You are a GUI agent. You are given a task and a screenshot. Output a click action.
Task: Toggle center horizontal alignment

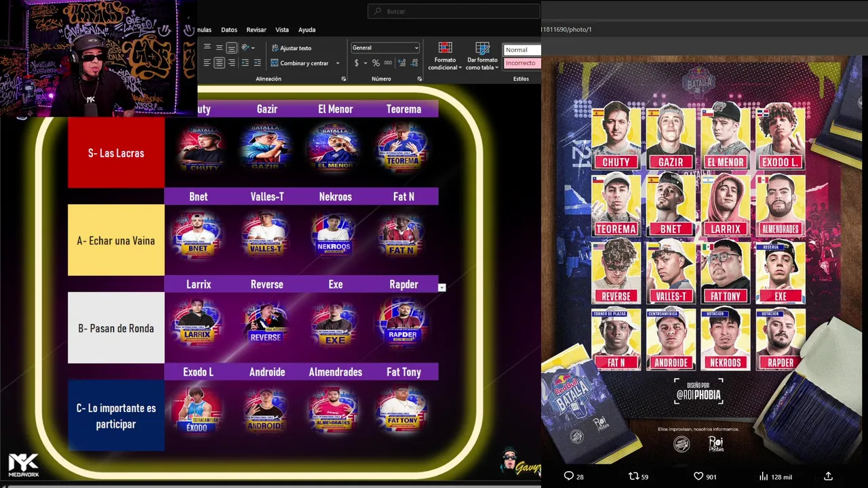(x=219, y=62)
